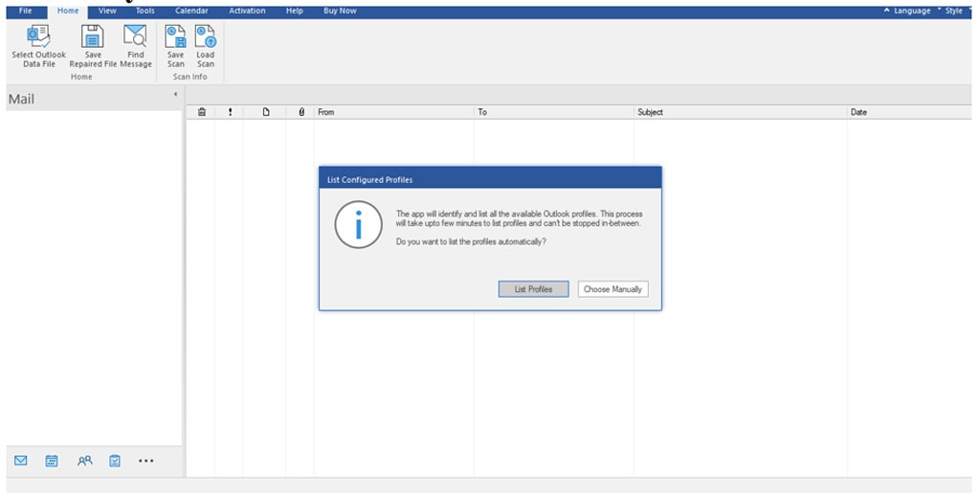This screenshot has width=980, height=500.
Task: Sort messages by Subject column
Action: pos(740,112)
